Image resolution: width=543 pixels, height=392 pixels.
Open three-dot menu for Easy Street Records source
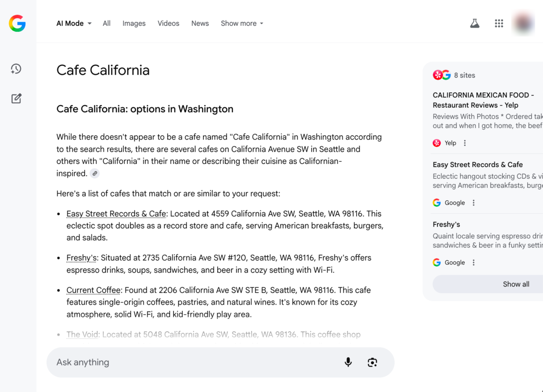474,203
